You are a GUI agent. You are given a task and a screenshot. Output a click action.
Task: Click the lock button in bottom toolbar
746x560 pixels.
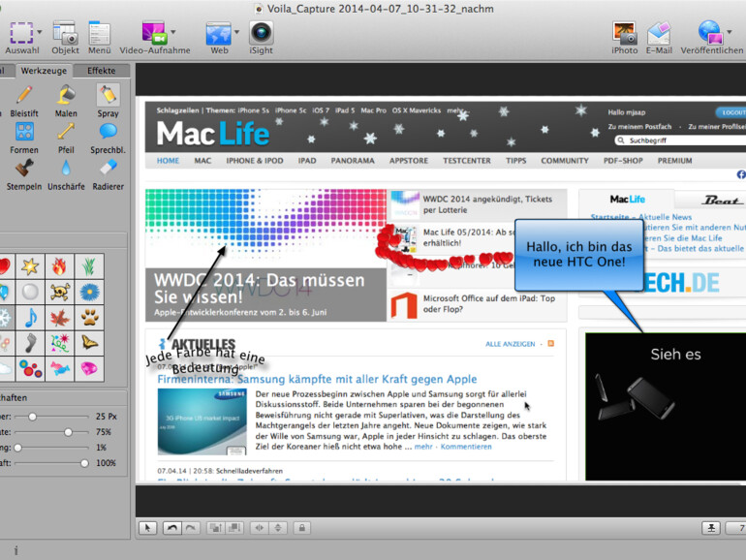coord(301,528)
